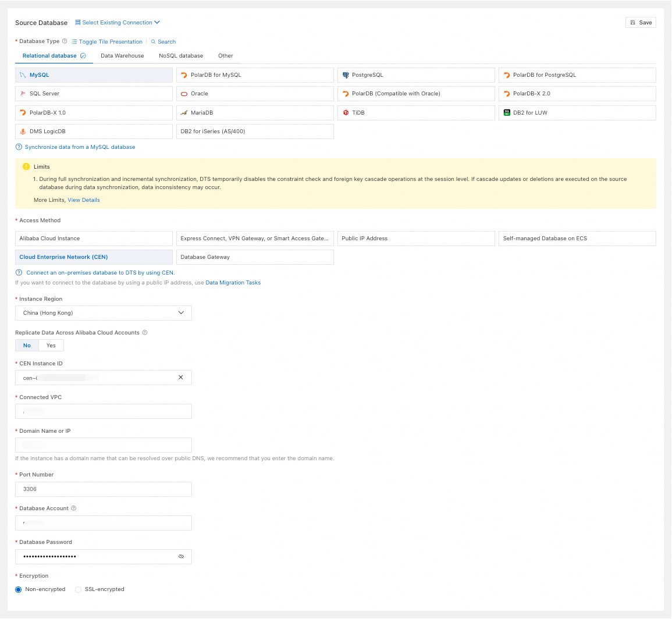
Task: Open the CEN Instance ID combo box
Action: 104,378
